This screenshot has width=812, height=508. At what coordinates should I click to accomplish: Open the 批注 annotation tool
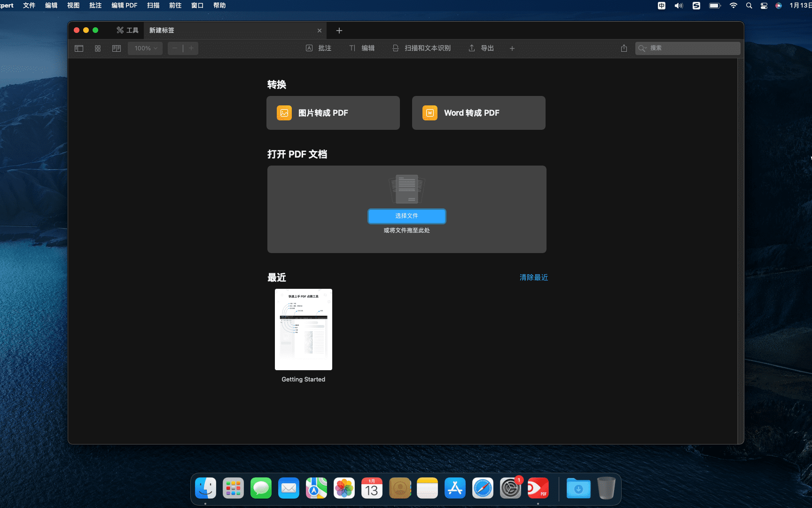point(319,48)
